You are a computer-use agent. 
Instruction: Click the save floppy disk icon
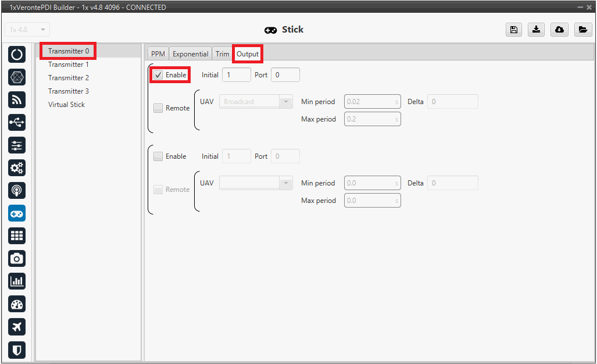click(x=513, y=30)
